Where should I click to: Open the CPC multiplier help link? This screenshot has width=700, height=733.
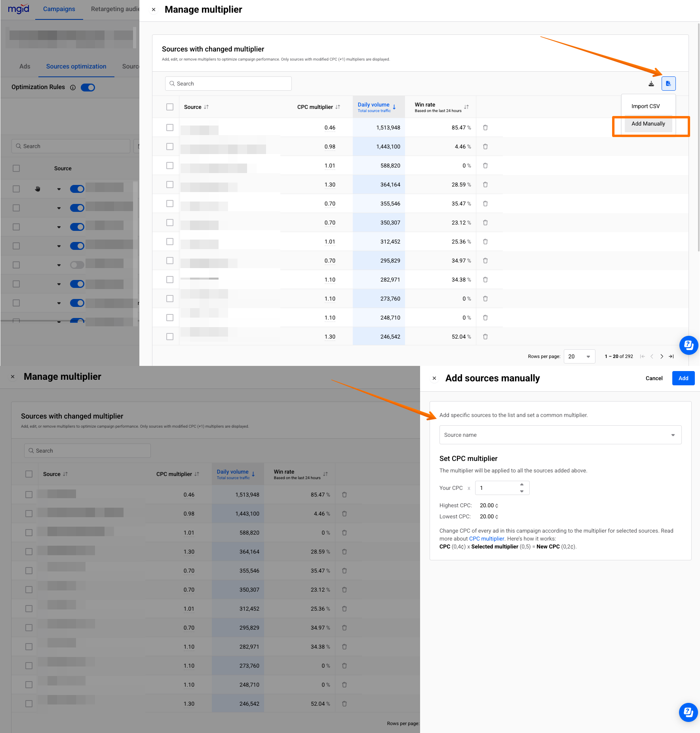487,539
